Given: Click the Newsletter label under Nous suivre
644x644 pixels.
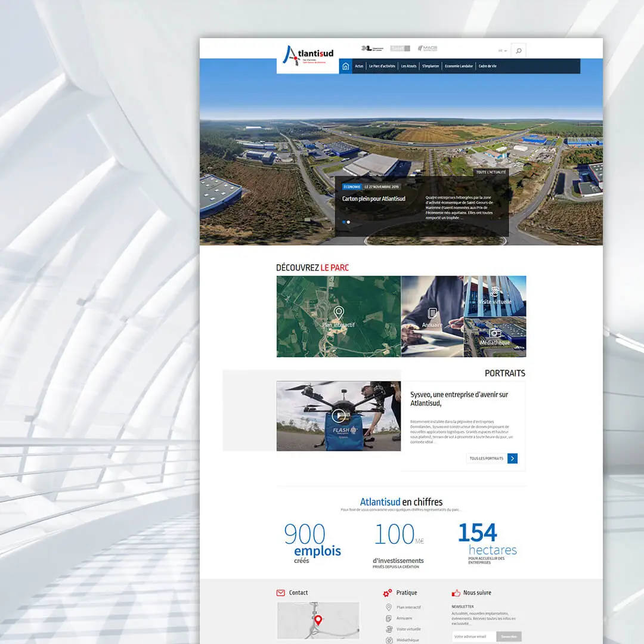Looking at the screenshot, I should [463, 606].
